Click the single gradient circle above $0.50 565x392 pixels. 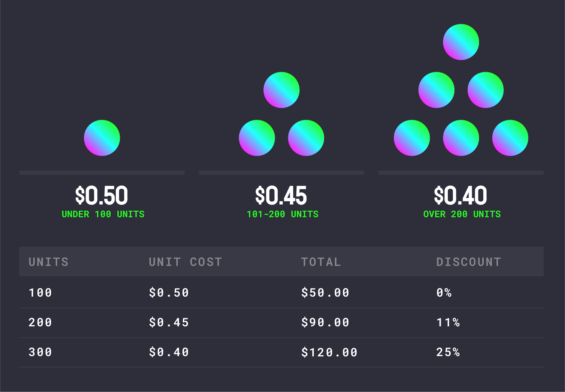tap(102, 138)
